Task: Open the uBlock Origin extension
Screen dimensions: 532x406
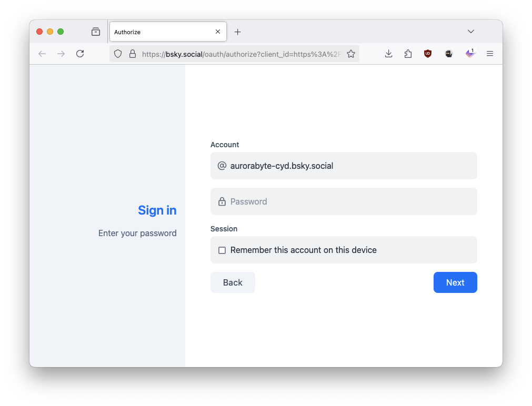Action: coord(428,54)
